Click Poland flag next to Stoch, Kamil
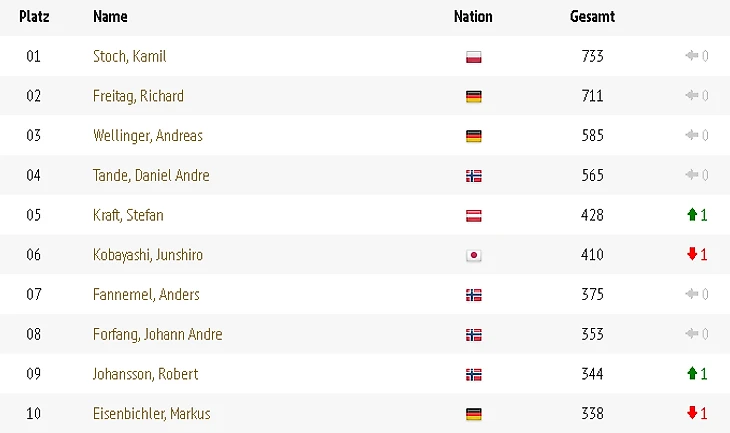Screen dimensions: 730x433 (x=473, y=57)
